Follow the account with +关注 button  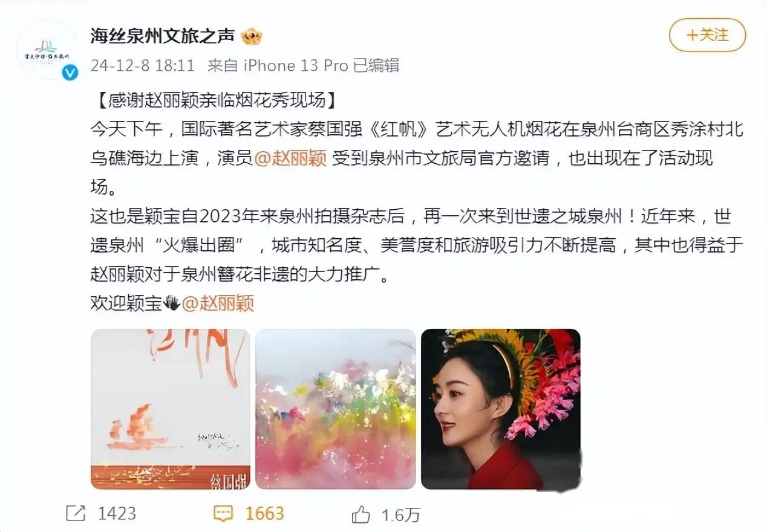[707, 35]
